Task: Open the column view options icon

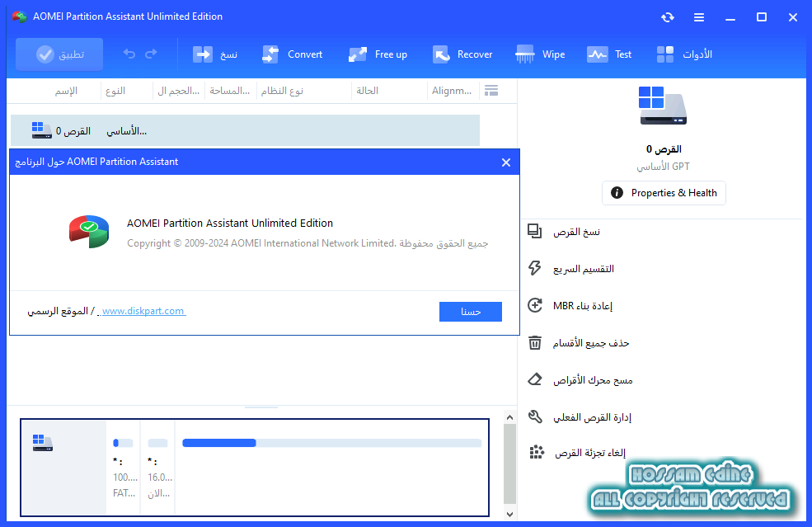Action: tap(491, 91)
